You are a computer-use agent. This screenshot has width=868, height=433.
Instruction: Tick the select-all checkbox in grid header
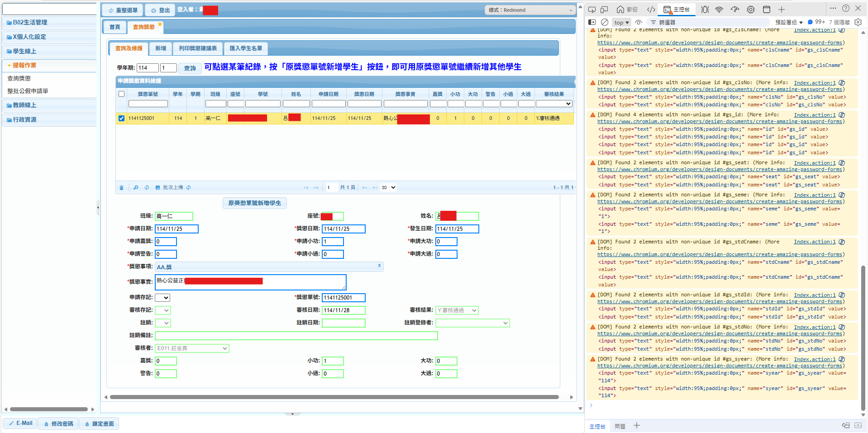(x=121, y=94)
